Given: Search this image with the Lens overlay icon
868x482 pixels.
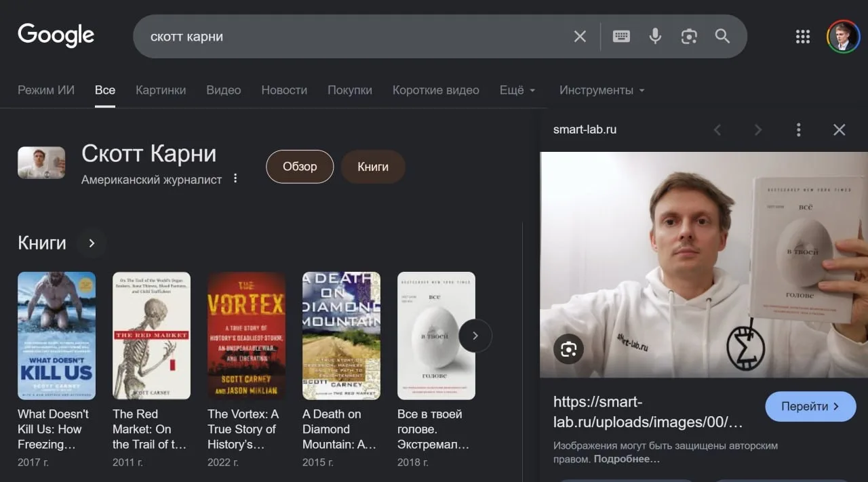Looking at the screenshot, I should (568, 349).
